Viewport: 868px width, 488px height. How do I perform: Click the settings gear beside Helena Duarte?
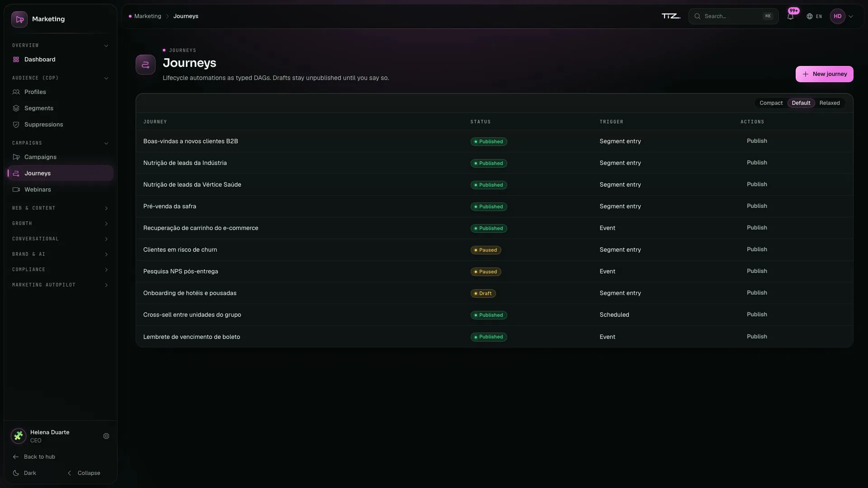tap(106, 436)
